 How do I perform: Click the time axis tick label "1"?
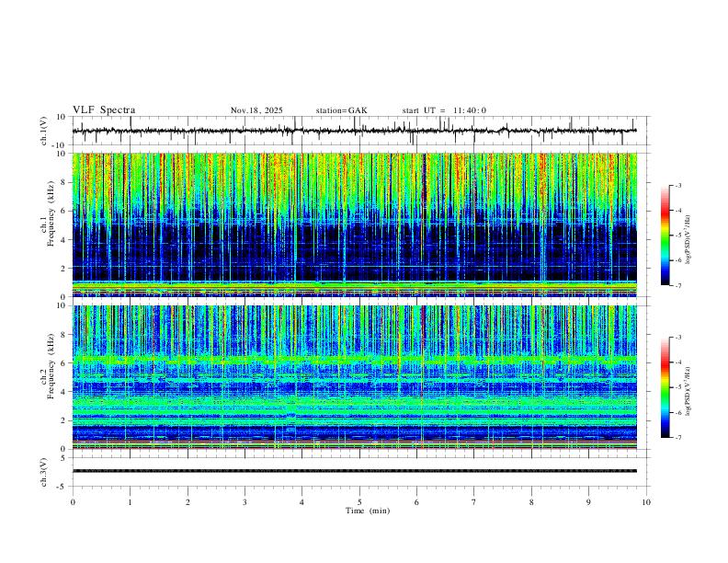click(x=130, y=502)
